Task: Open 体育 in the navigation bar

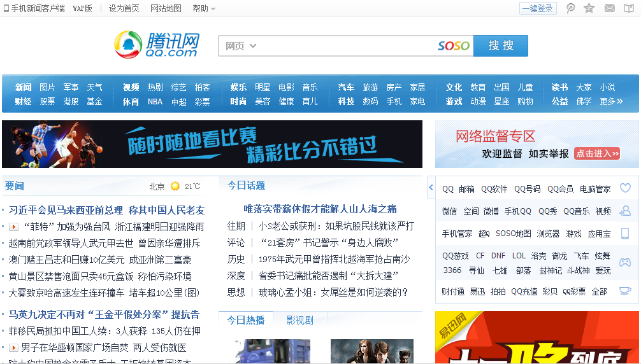Action: (x=131, y=101)
